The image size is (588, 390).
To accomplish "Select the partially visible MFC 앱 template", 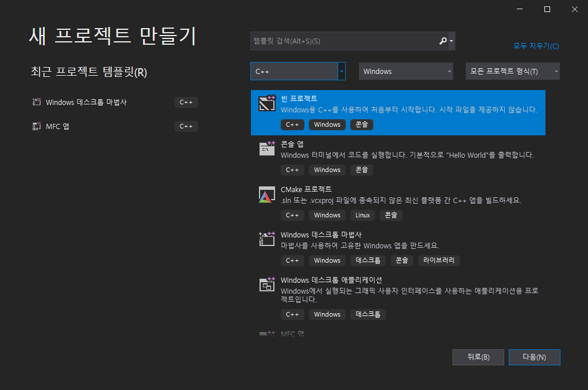I will (292, 333).
